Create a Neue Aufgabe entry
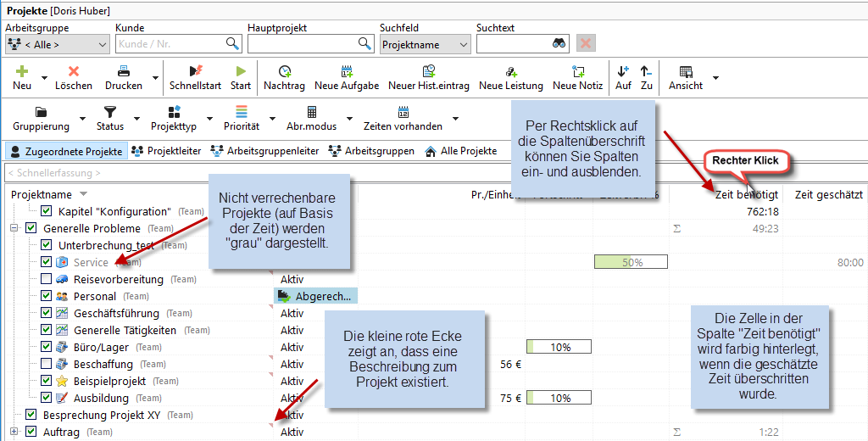 [x=346, y=72]
